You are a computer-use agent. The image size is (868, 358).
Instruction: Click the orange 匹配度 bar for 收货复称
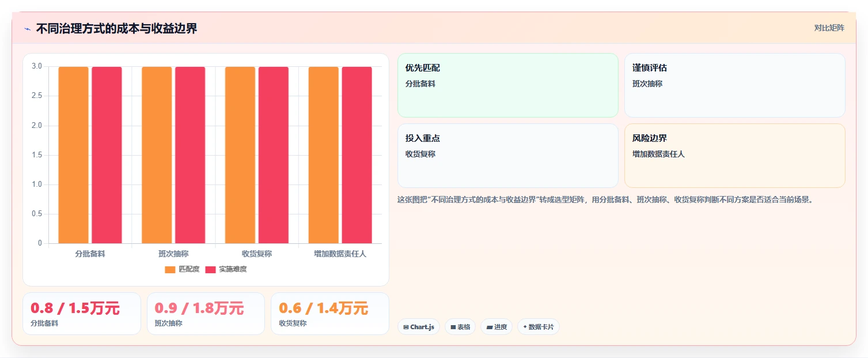click(240, 155)
